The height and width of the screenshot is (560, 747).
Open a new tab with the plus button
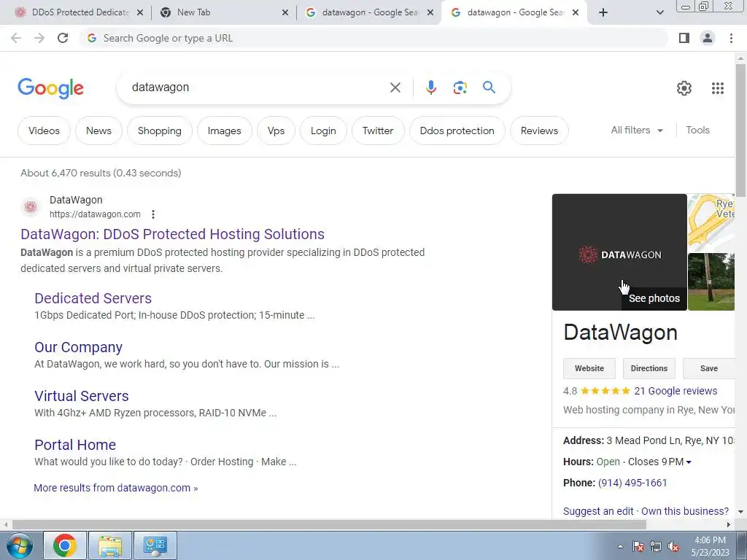pos(603,12)
